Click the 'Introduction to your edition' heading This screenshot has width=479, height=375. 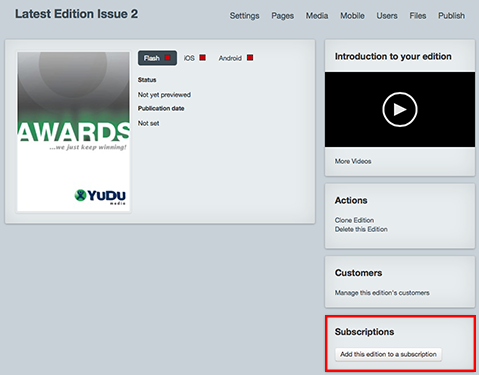point(393,56)
